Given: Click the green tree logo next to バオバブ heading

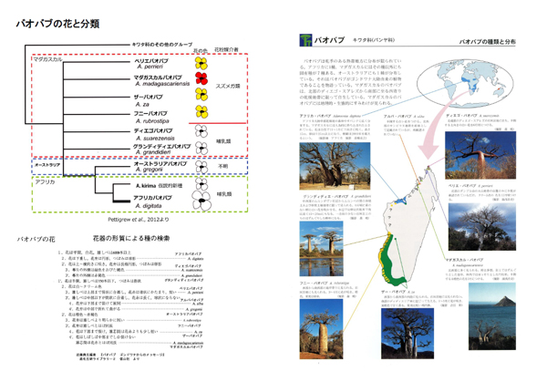Looking at the screenshot, I should 305,40.
